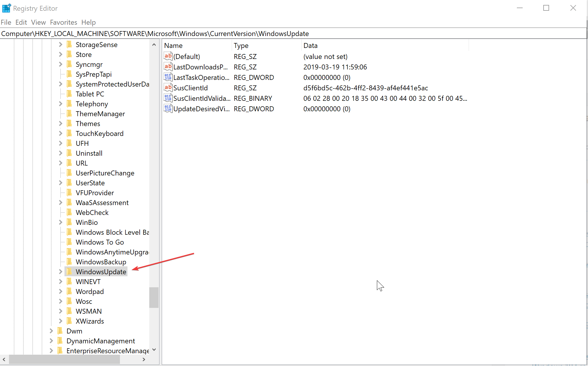
Task: Select the LastTaskOperatio... DWORD value icon
Action: tap(168, 77)
